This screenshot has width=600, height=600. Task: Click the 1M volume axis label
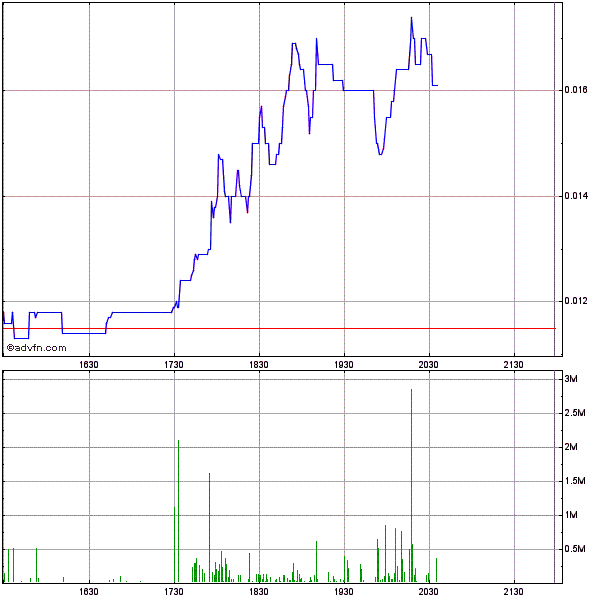pos(571,515)
